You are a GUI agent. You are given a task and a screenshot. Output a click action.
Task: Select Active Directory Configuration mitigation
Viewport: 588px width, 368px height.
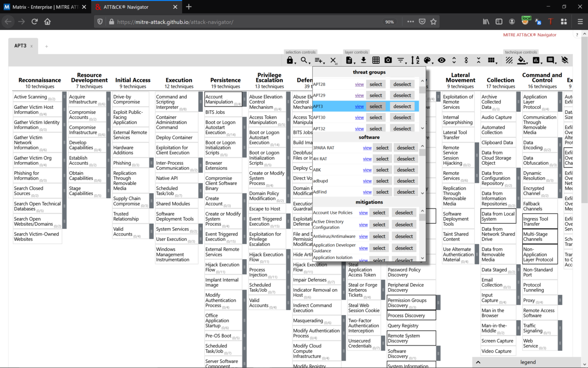[379, 224]
